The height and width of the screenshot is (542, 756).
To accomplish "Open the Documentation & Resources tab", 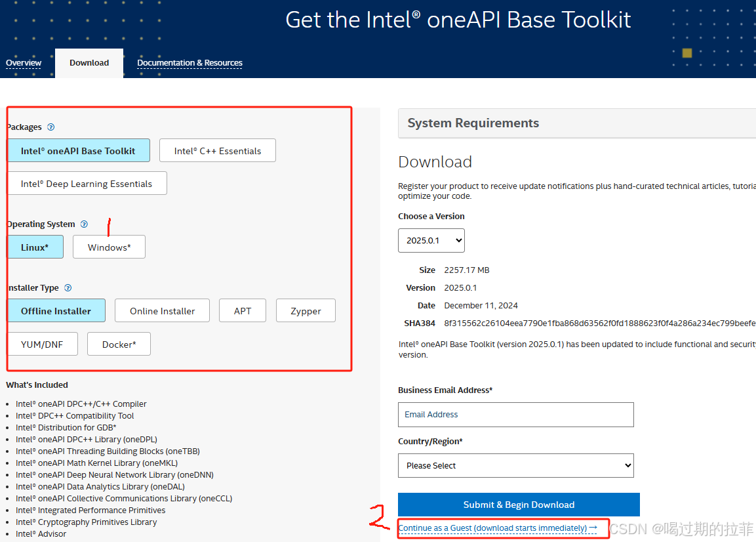I will (189, 63).
